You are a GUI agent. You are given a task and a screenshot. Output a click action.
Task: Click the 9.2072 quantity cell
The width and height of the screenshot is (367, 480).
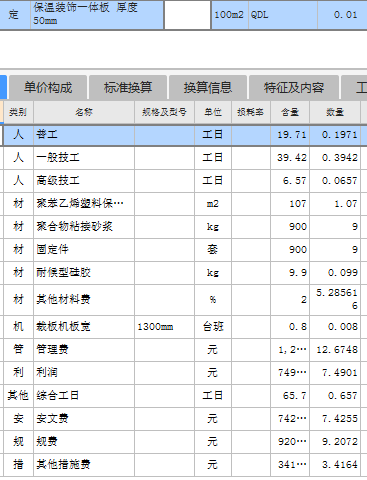(335, 441)
